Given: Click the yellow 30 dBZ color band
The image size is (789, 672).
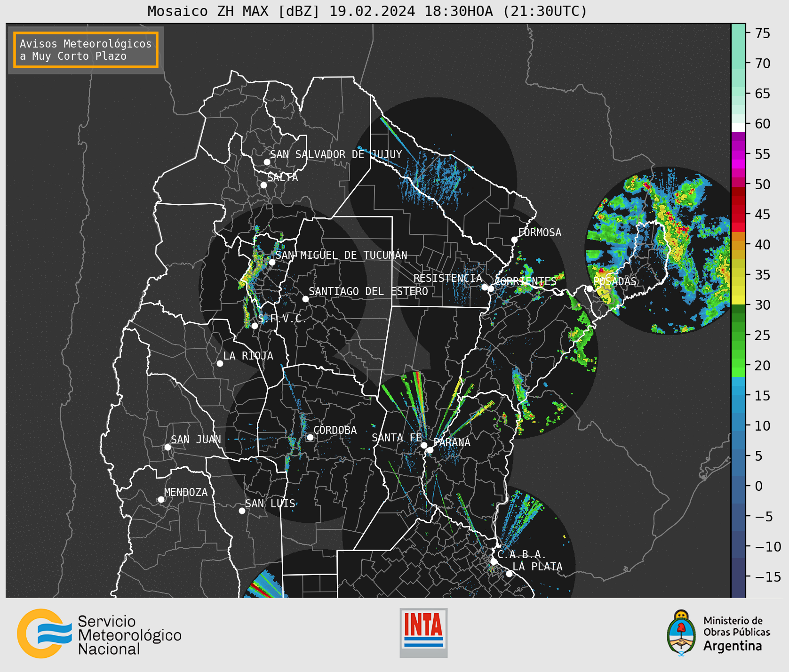Looking at the screenshot, I should pyautogui.click(x=738, y=300).
